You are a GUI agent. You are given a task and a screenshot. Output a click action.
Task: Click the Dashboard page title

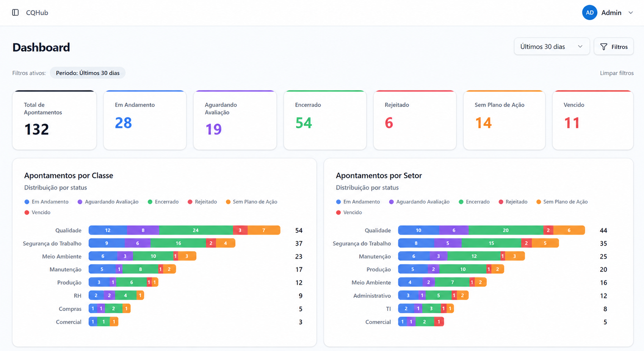[41, 47]
